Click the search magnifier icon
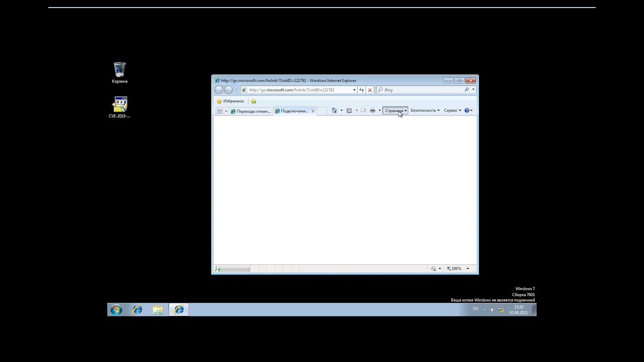This screenshot has height=362, width=644. [x=467, y=90]
